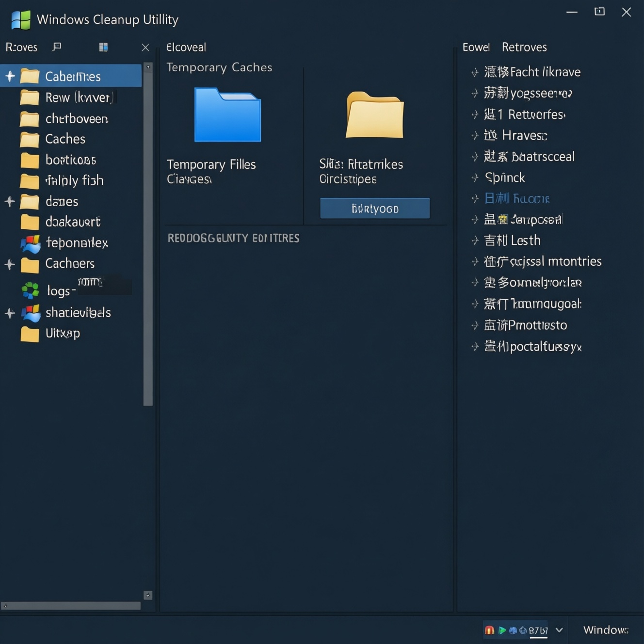
Task: Open the Eowel tab
Action: pyautogui.click(x=476, y=47)
